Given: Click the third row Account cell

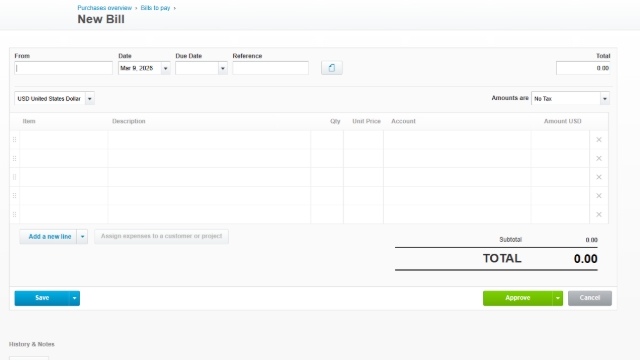Looking at the screenshot, I should [x=457, y=177].
